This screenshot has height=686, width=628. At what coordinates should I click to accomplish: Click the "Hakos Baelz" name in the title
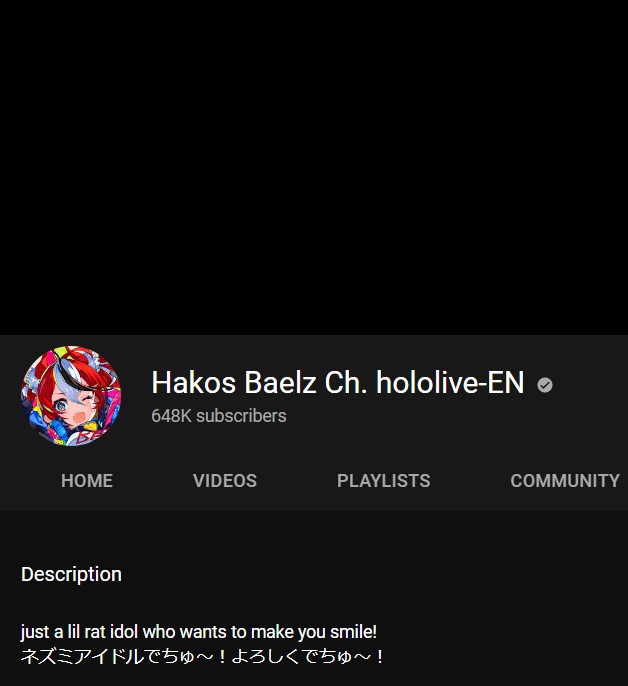(x=234, y=382)
